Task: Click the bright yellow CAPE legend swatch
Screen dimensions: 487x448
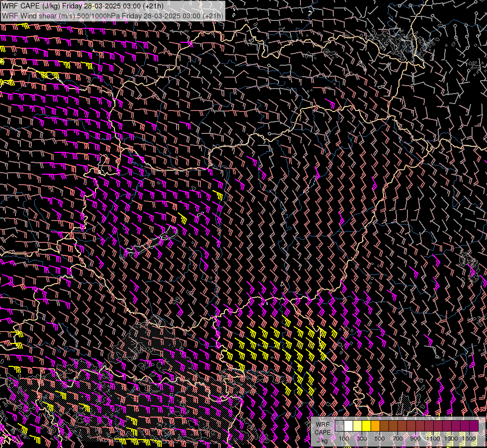Action: (x=367, y=426)
